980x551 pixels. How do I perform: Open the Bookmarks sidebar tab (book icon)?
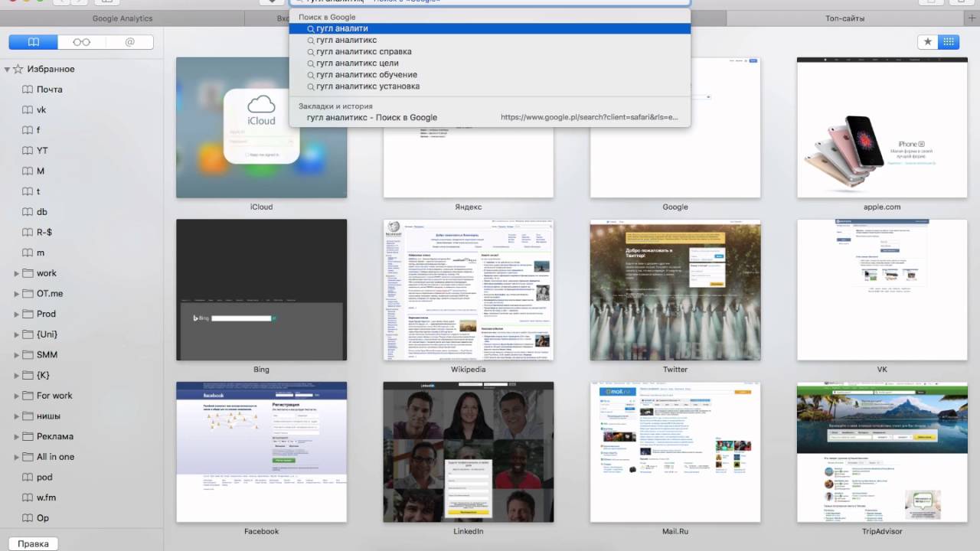[33, 42]
